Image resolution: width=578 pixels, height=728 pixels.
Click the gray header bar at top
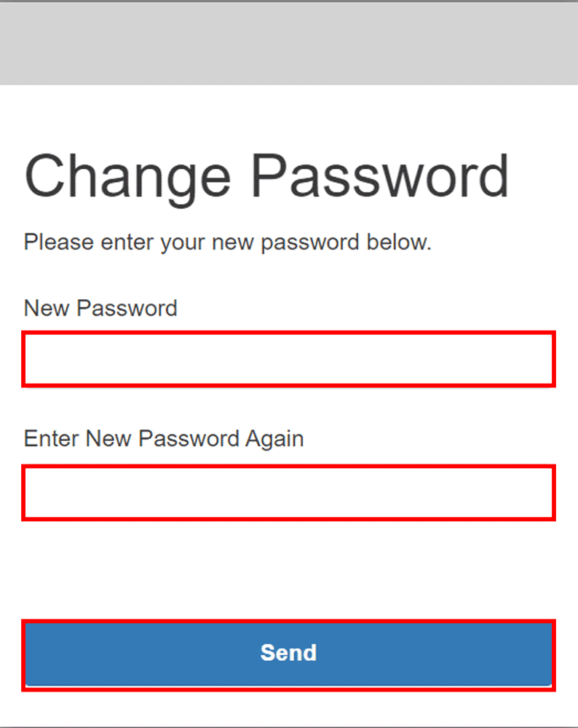pyautogui.click(x=289, y=44)
